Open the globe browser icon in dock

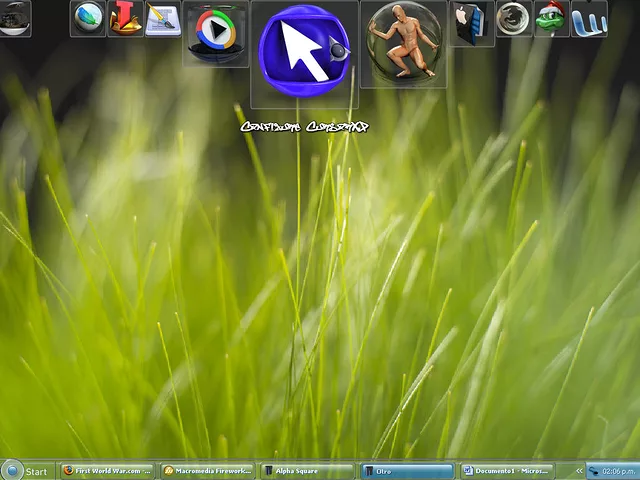(x=88, y=18)
